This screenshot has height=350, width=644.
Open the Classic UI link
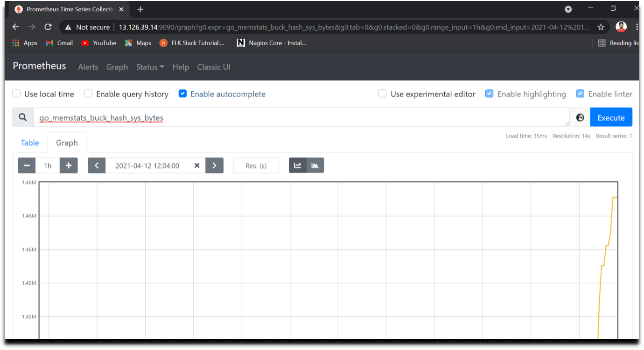point(213,67)
